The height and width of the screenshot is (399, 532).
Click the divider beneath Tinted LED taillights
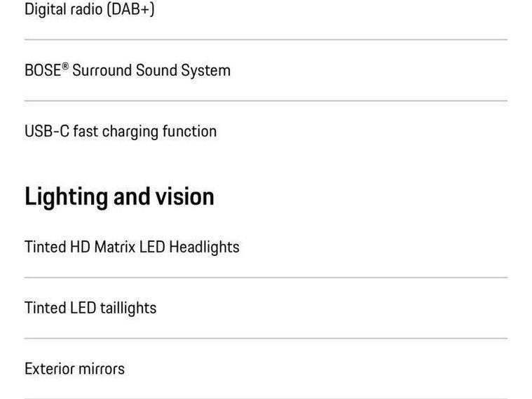click(266, 339)
